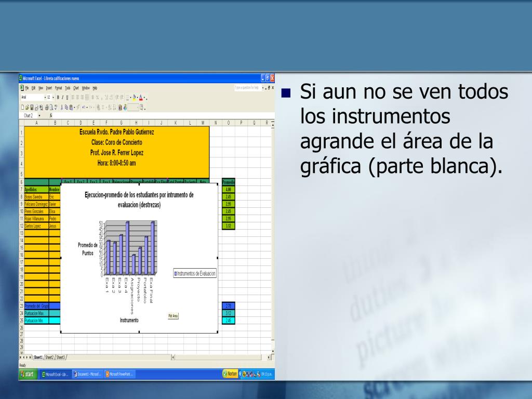This screenshot has width=532, height=399.
Task: Toggle Align Left
Action: (x=73, y=97)
